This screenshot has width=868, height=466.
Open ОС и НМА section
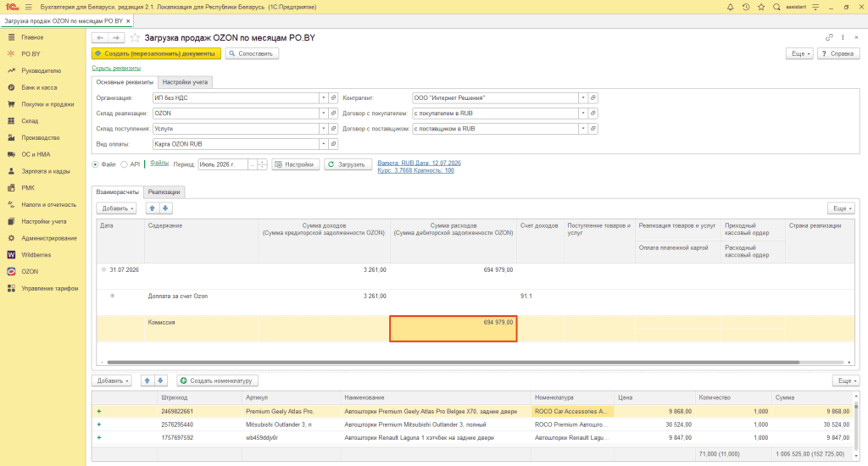pyautogui.click(x=36, y=154)
